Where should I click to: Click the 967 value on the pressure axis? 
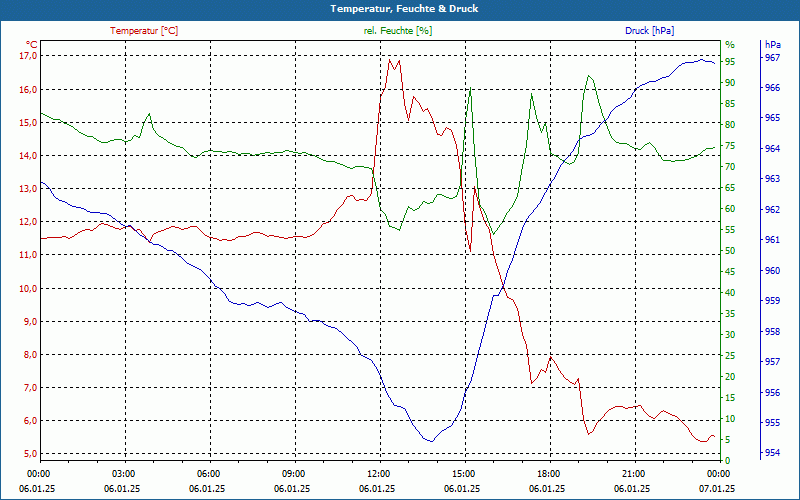coord(772,58)
